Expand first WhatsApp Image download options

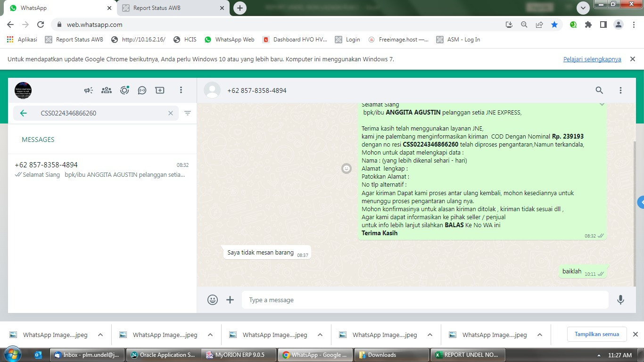click(x=100, y=335)
